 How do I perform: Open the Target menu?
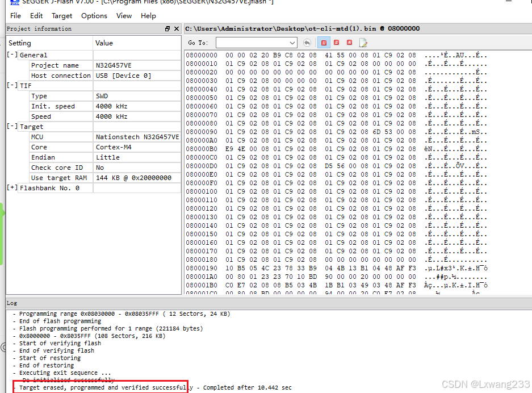(x=62, y=15)
